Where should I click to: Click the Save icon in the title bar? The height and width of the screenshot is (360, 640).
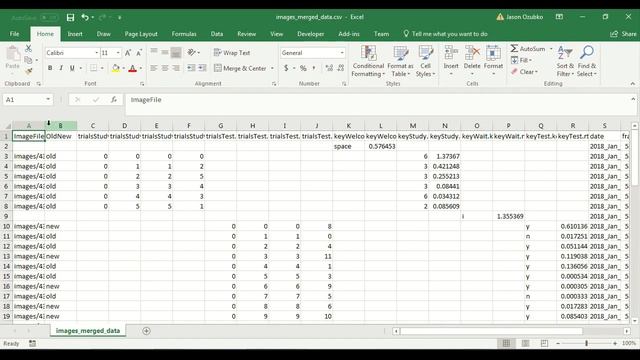point(70,17)
